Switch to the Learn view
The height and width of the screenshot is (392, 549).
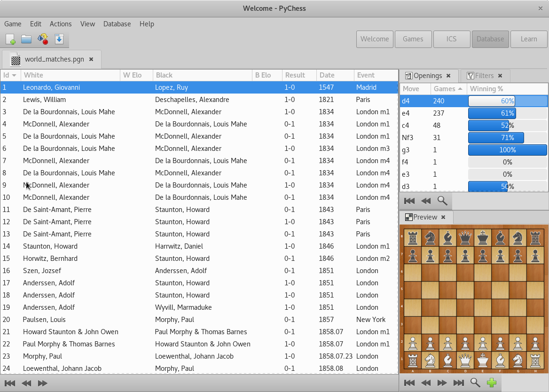click(x=529, y=39)
